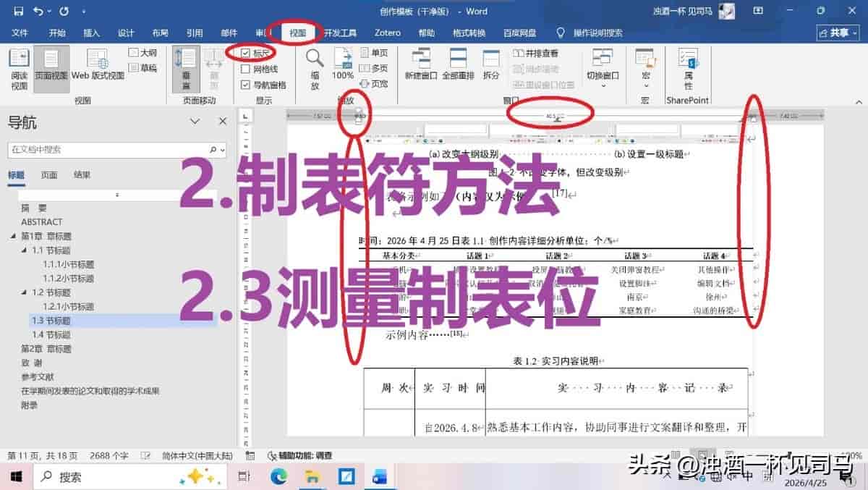Viewport: 868px width, 490px height.
Task: Open the 引用 References tab
Action: [x=195, y=33]
